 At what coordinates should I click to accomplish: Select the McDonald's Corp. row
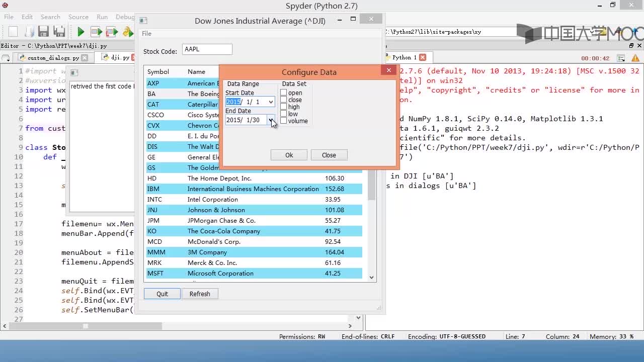tap(254, 242)
